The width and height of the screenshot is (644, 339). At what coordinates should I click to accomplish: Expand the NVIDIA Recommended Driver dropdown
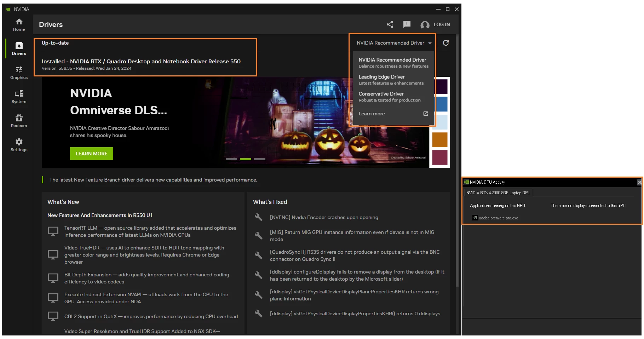(394, 43)
